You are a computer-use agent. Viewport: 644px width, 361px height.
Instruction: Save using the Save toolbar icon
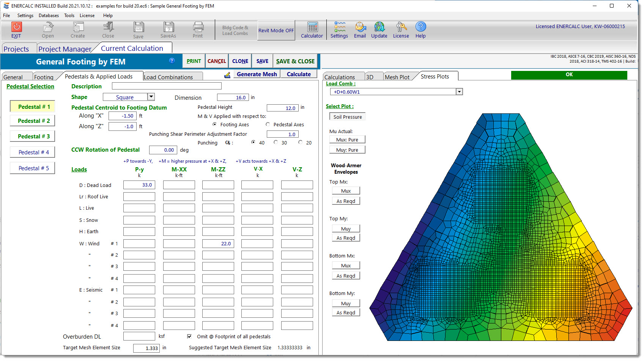[139, 30]
